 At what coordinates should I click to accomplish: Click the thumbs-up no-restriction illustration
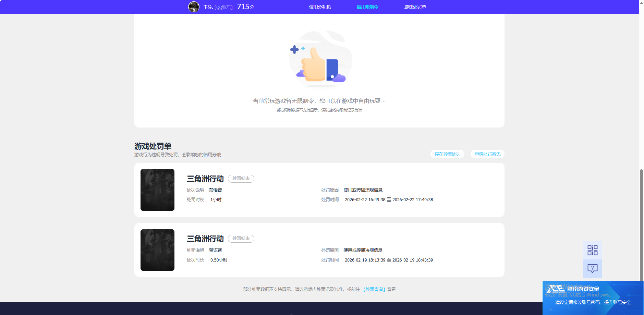pyautogui.click(x=320, y=59)
